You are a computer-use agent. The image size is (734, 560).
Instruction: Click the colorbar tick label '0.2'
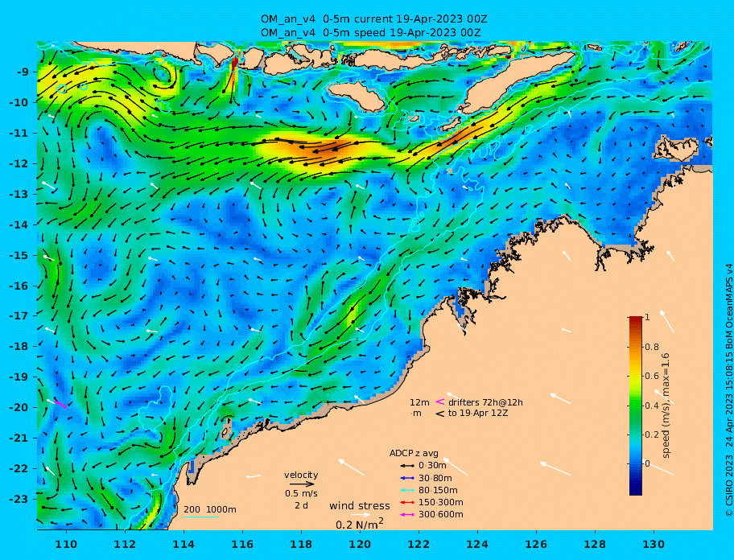652,434
